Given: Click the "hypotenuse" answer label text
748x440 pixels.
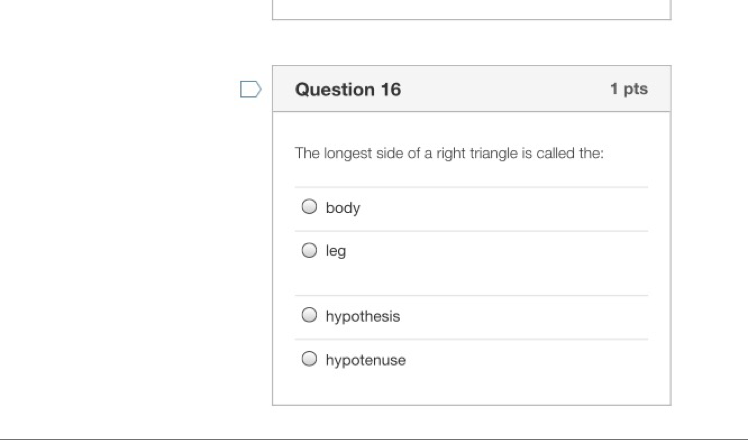Looking at the screenshot, I should 366,361.
